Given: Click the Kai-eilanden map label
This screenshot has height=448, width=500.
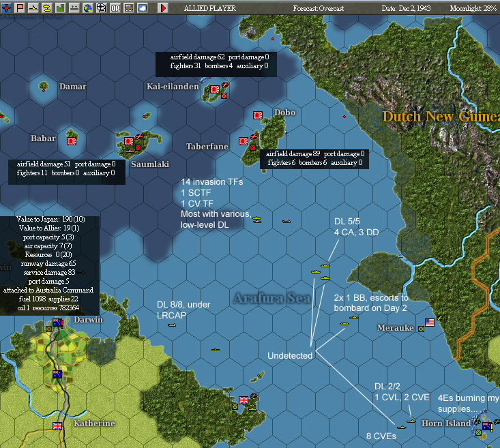Looking at the screenshot, I should pos(173,87).
